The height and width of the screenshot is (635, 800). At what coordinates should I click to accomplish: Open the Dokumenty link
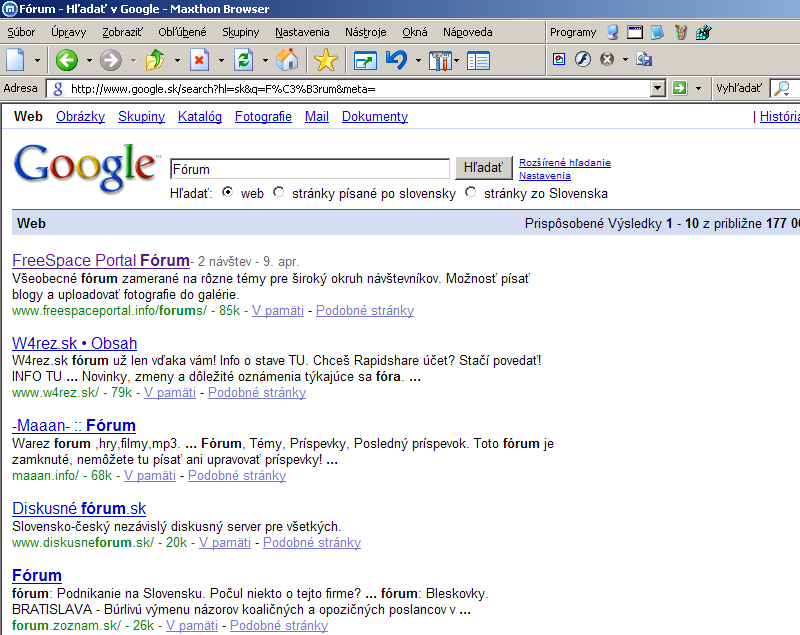click(x=375, y=117)
